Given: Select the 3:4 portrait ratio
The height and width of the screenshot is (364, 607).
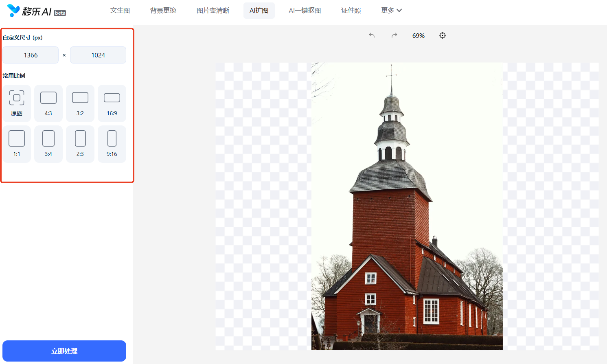Looking at the screenshot, I should click(48, 144).
